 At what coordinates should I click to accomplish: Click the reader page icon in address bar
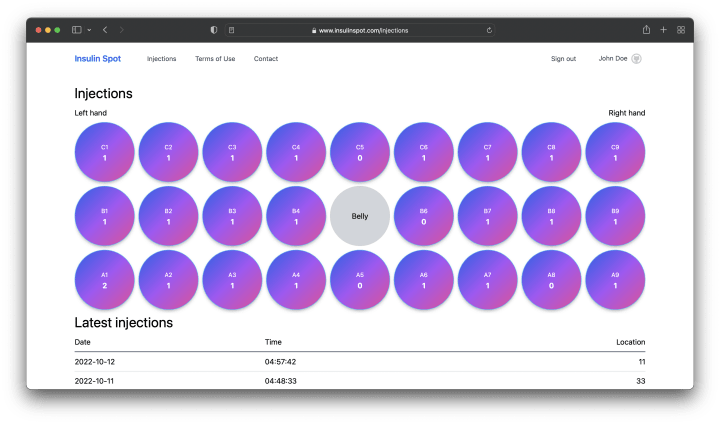(x=231, y=30)
